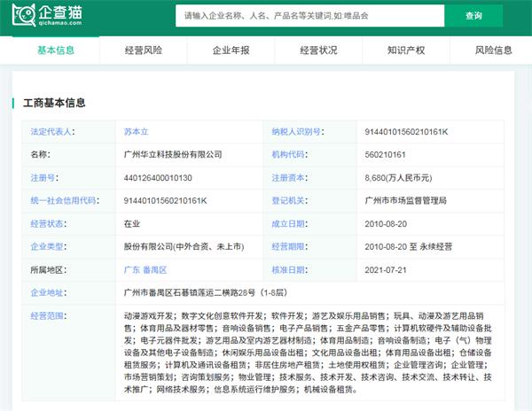Click 广州市市场监督管理局 registry value
Viewport: 532px width, 411px height.
click(x=406, y=200)
